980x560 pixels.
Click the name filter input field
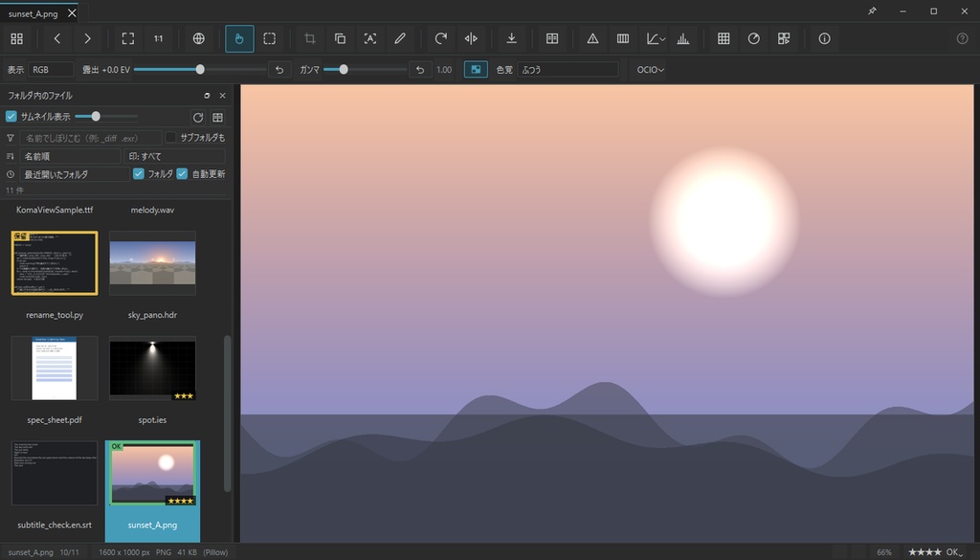pos(90,138)
